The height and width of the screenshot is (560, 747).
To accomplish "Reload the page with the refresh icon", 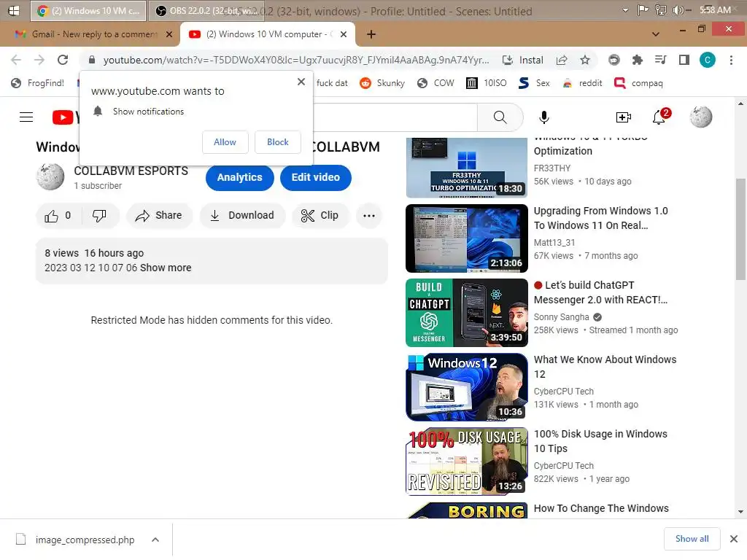I will [63, 60].
